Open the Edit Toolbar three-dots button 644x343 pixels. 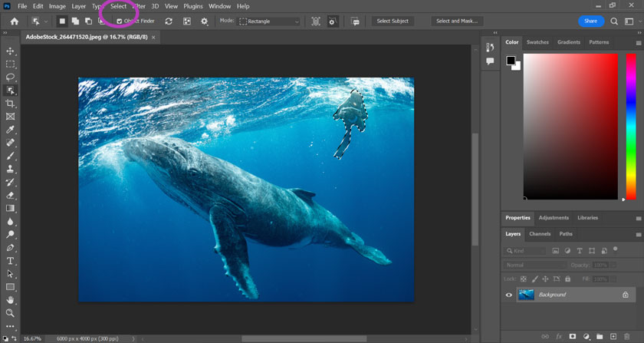point(10,326)
